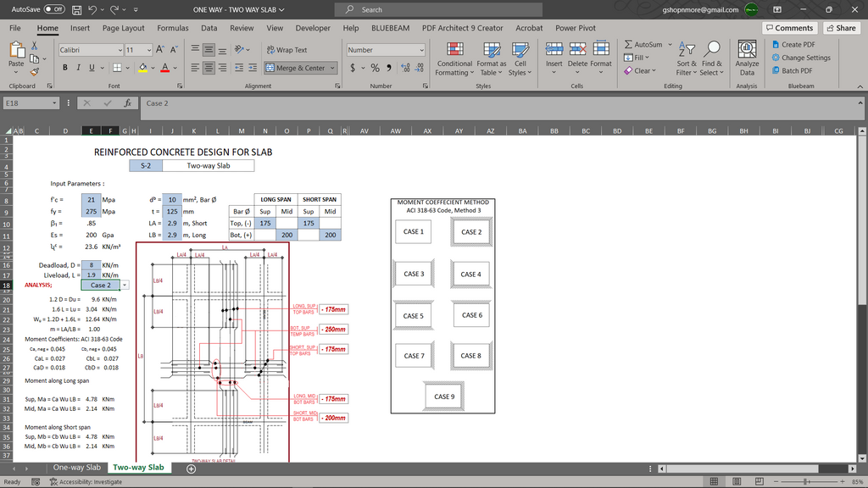Toggle AutoSave switch
Image resolution: width=868 pixels, height=488 pixels.
click(x=53, y=9)
